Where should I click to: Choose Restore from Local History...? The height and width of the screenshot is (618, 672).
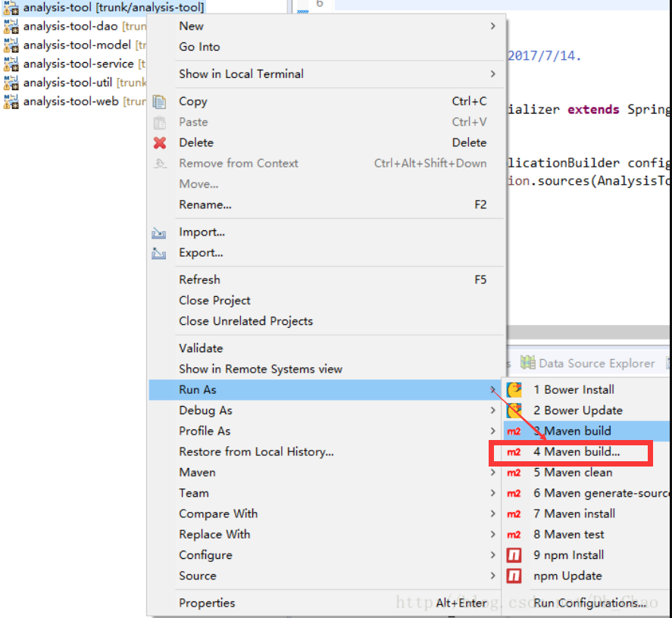click(x=326, y=451)
